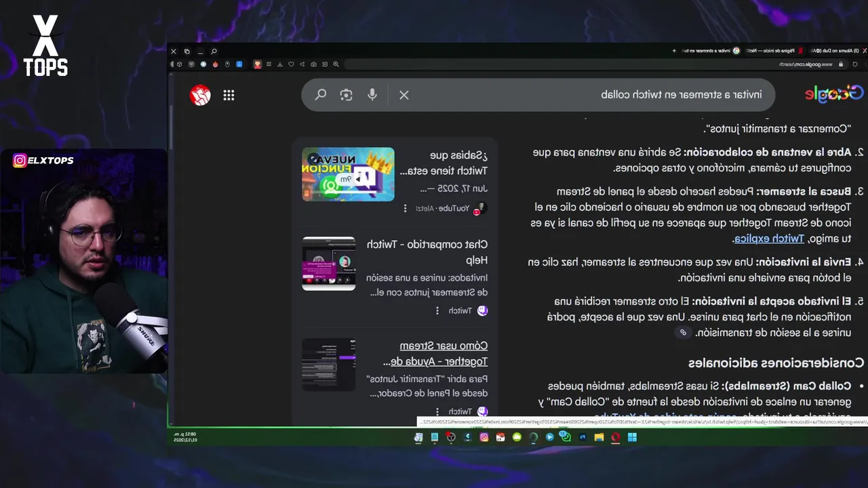Open the browser tab search magnifier
868x488 pixels.
pos(214,52)
